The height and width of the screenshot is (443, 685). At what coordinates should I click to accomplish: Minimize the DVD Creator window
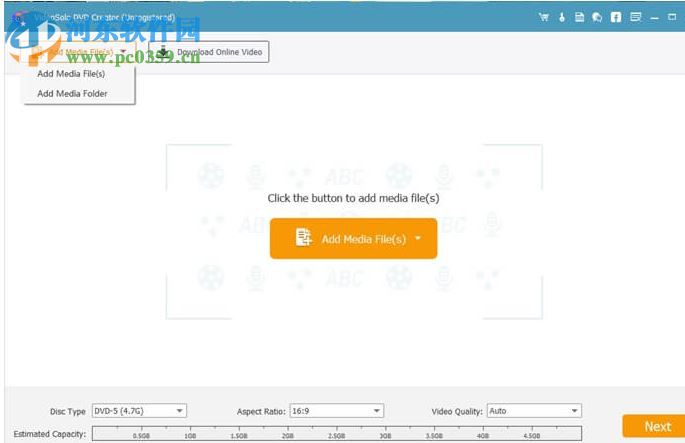654,18
